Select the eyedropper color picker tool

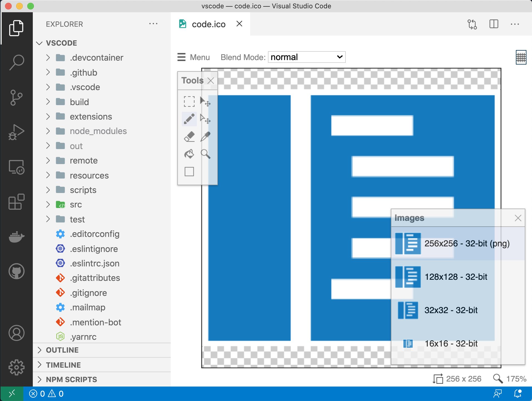(x=205, y=137)
